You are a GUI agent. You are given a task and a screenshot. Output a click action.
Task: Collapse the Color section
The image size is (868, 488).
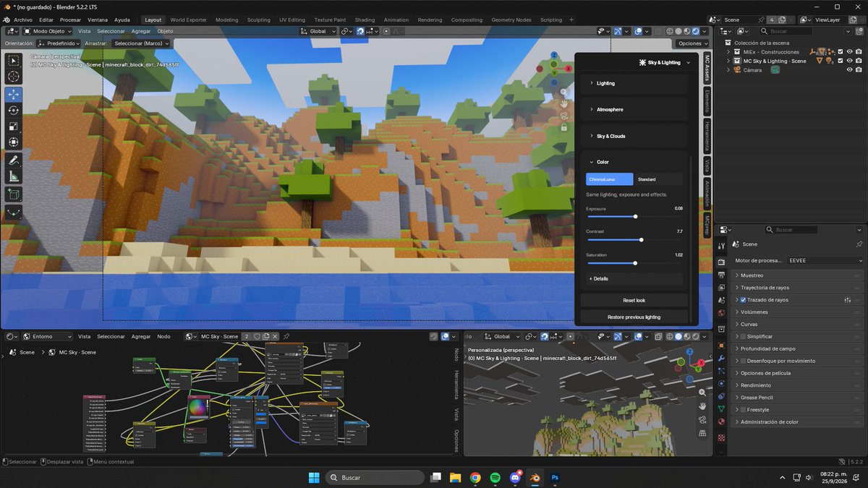[x=634, y=162]
